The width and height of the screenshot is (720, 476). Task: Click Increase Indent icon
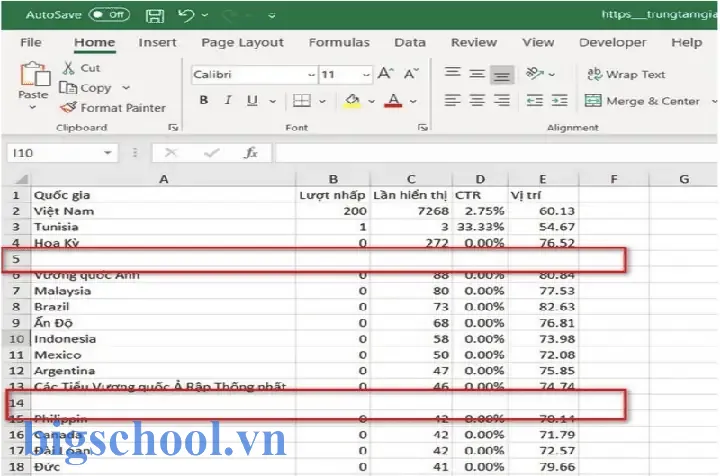click(x=559, y=100)
